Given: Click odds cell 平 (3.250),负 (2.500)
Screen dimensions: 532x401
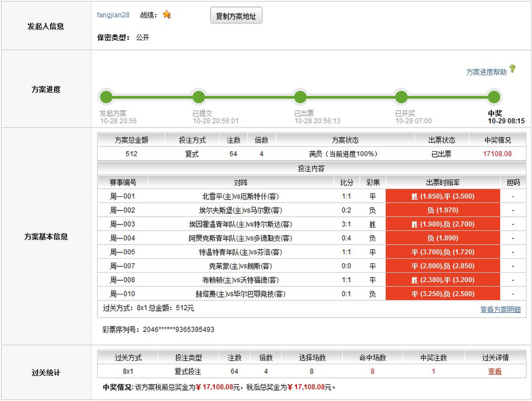Looking at the screenshot, I should pos(443,294).
